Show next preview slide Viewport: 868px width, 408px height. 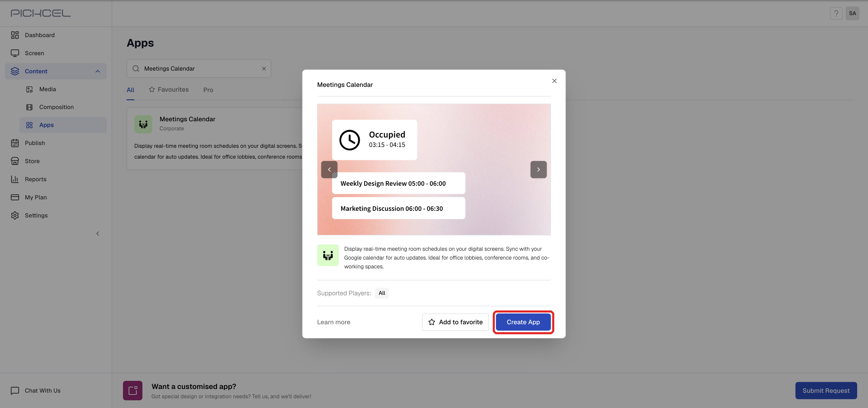[x=538, y=170]
